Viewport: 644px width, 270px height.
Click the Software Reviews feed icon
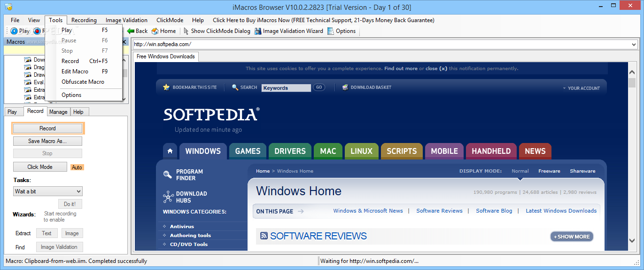[264, 236]
